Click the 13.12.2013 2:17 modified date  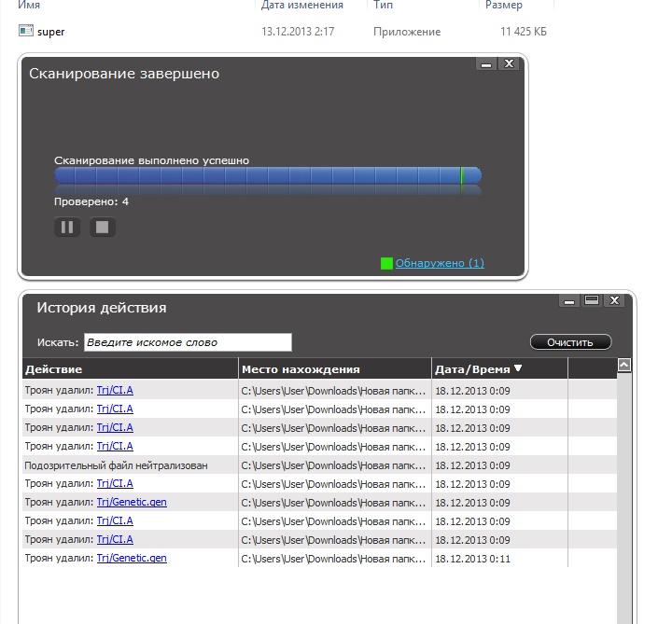point(298,32)
